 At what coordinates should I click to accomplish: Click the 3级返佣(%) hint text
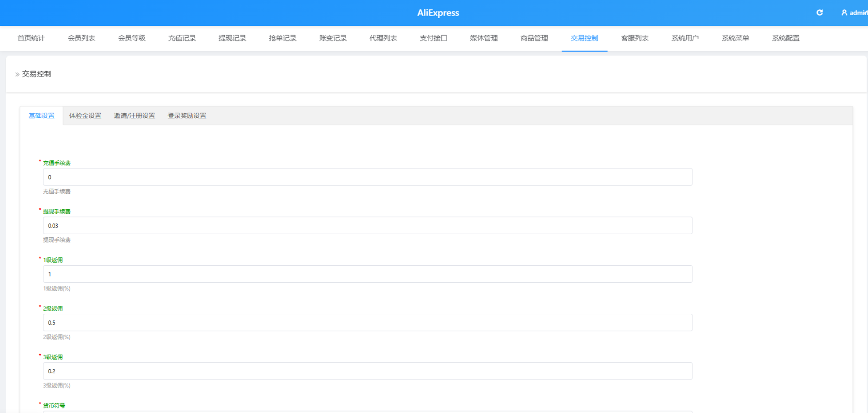click(x=57, y=386)
